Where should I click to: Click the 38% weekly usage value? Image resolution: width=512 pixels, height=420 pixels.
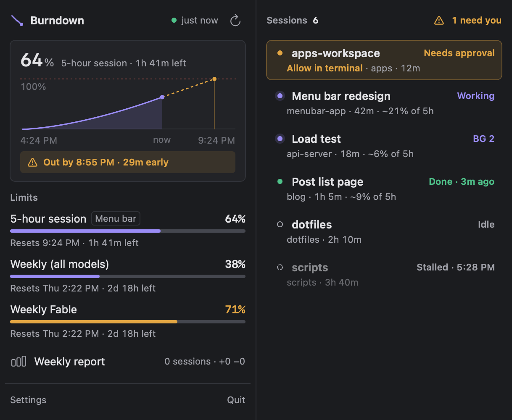coord(235,264)
